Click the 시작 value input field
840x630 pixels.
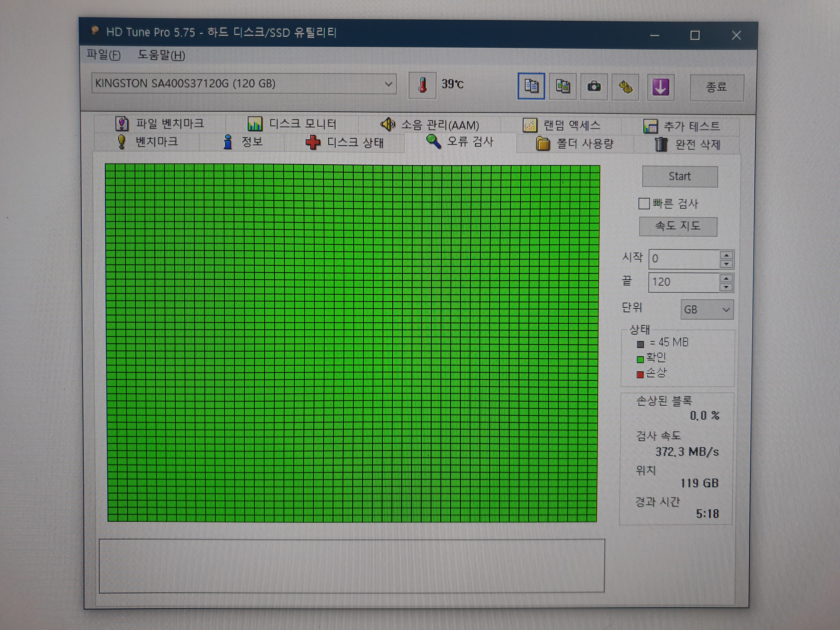684,259
